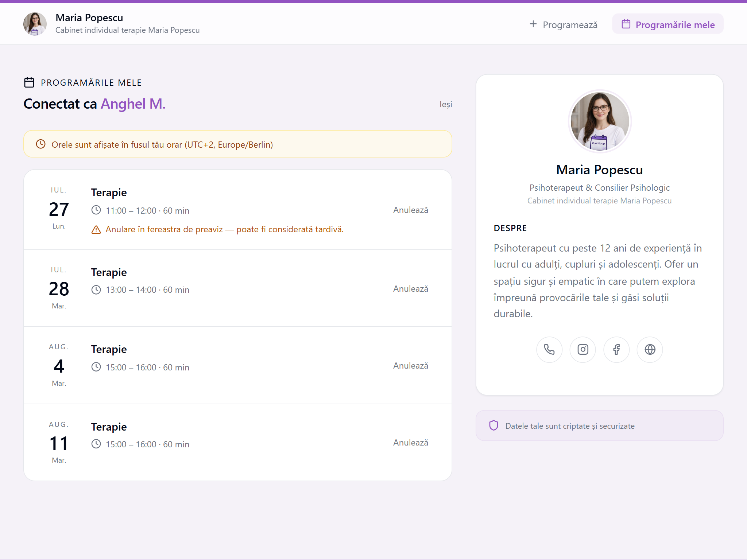The image size is (747, 560).
Task: Click the DESPRE section heading
Action: (x=510, y=228)
